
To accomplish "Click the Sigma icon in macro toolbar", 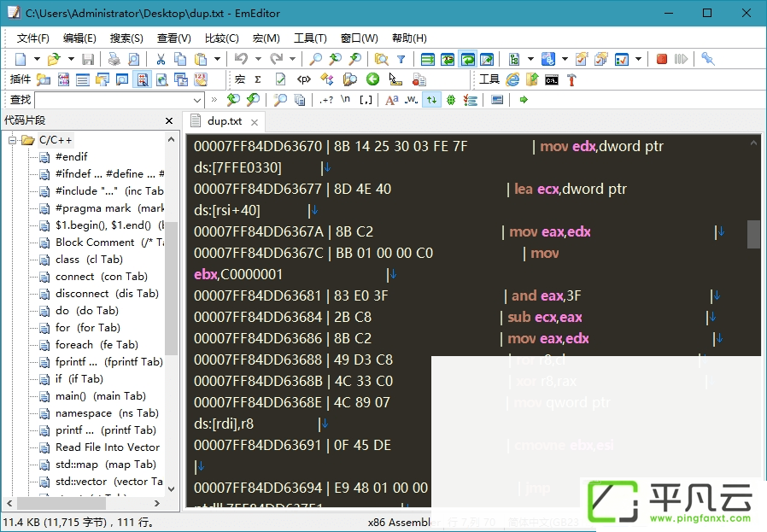I will coord(258,79).
